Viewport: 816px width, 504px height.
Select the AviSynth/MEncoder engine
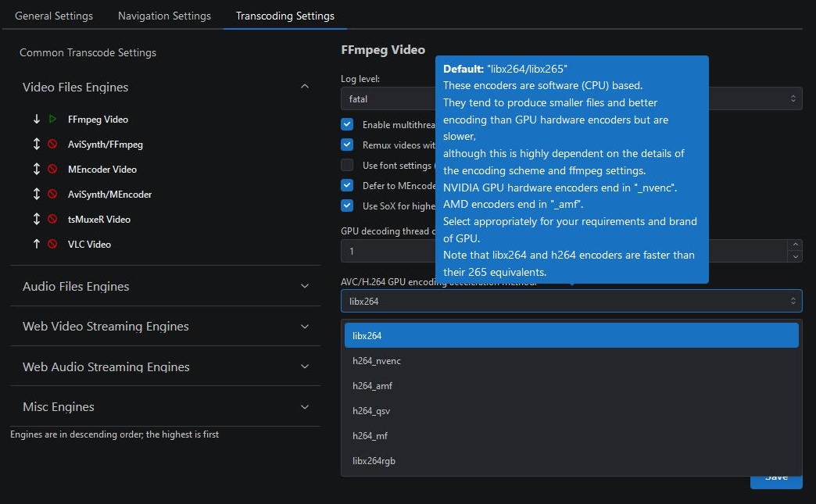[109, 194]
